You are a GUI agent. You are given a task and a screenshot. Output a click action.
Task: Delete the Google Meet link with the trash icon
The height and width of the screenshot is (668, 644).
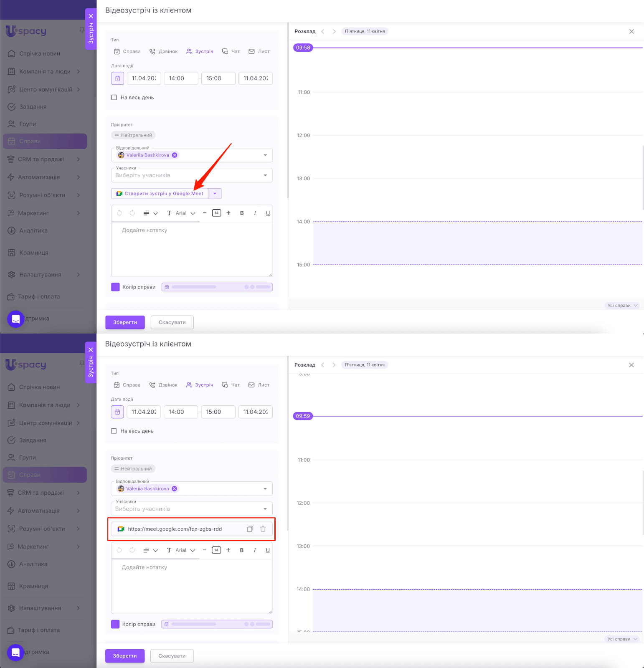coord(263,529)
